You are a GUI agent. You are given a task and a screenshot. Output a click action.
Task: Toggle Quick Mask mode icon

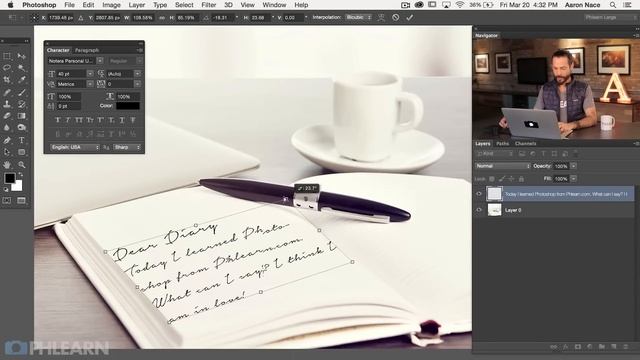(7, 200)
